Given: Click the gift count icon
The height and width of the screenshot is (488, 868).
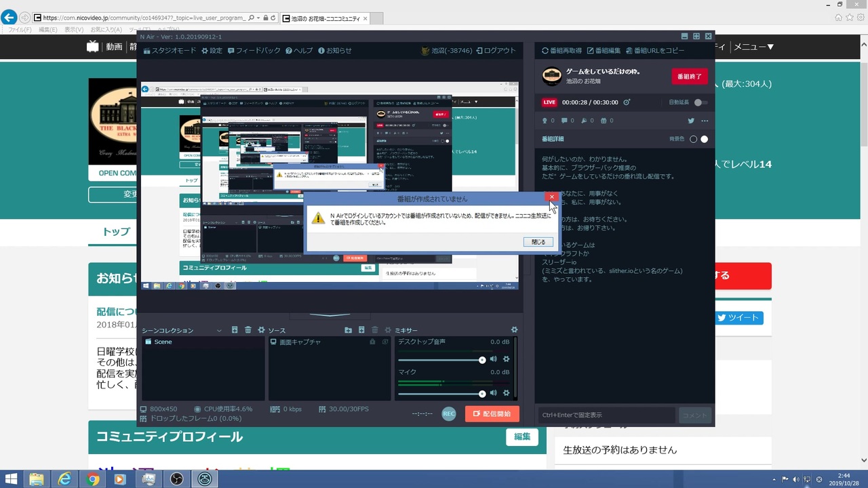Looking at the screenshot, I should point(604,121).
